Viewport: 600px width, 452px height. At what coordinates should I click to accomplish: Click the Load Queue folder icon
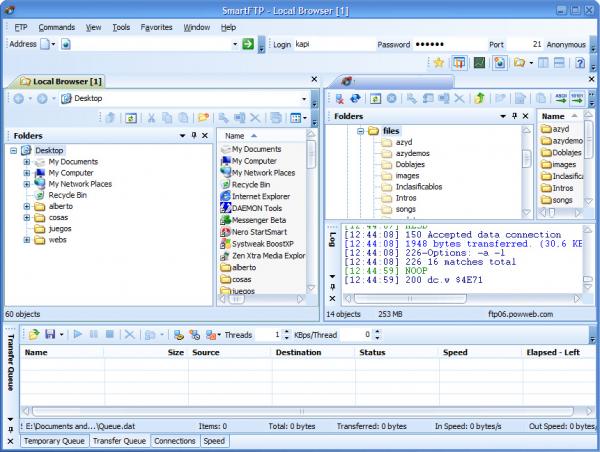click(x=34, y=335)
